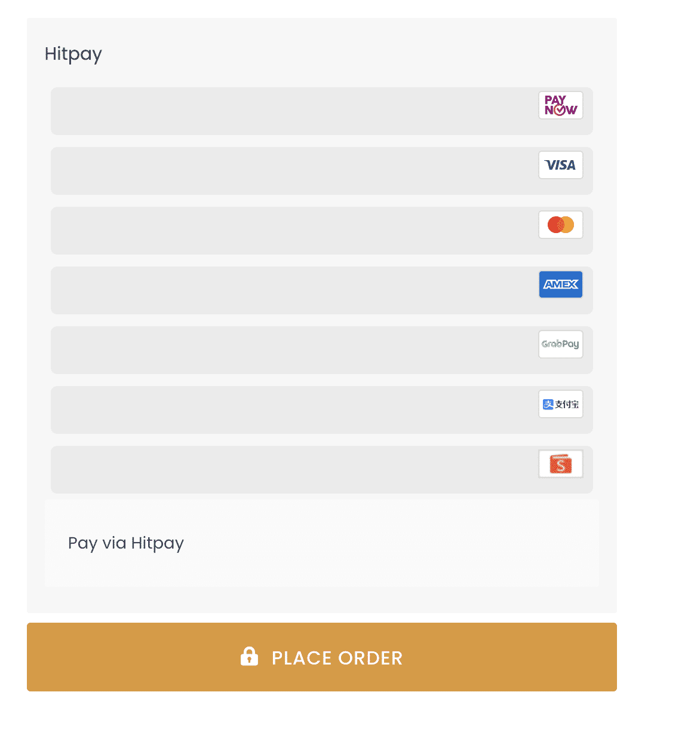Click the Alipay payment logo
Screen dimensions: 700x741
(560, 404)
